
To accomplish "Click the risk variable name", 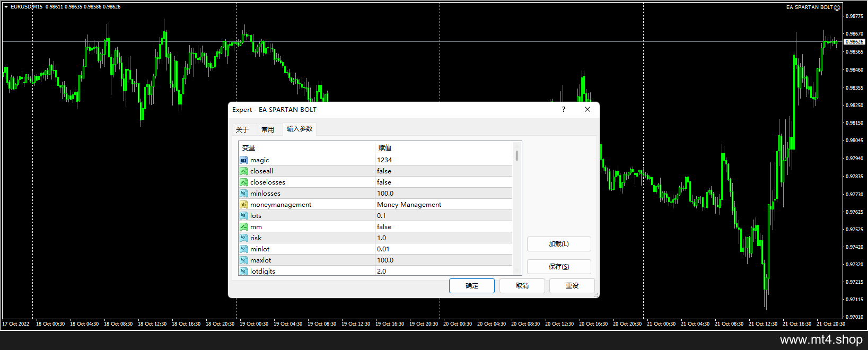I will (x=256, y=238).
